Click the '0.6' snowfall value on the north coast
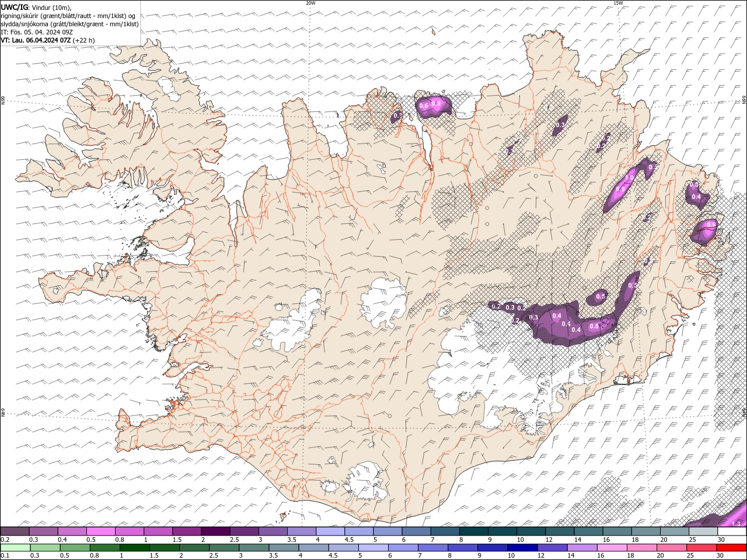The width and height of the screenshot is (747, 560). tap(424, 105)
